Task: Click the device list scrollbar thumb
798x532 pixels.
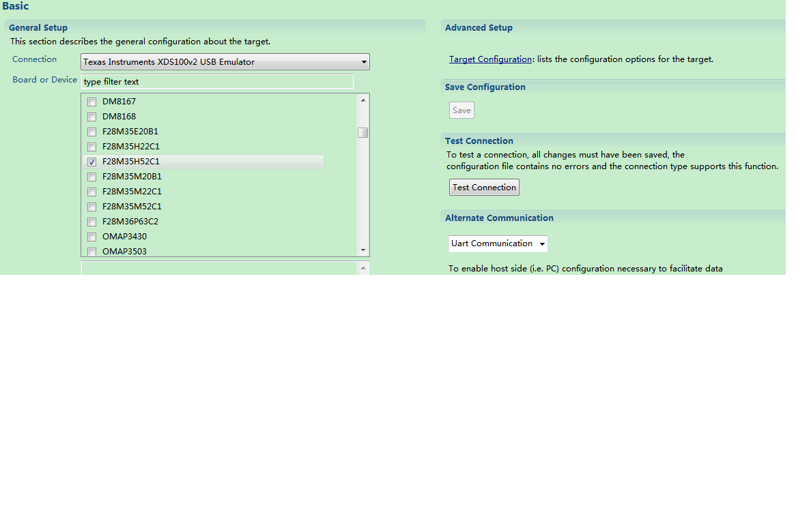Action: point(363,132)
